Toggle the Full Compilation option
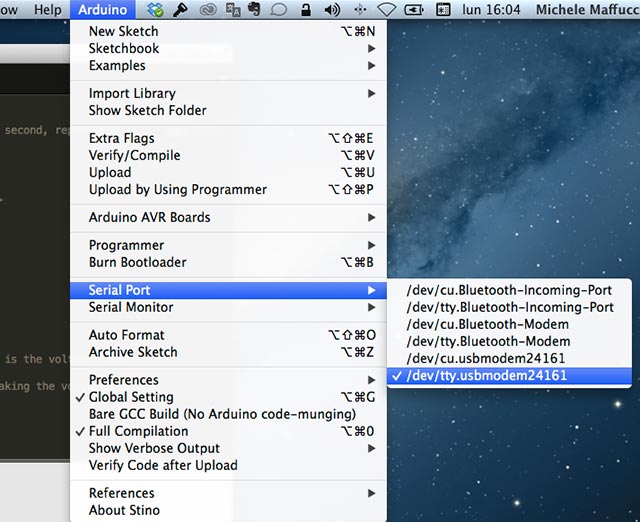This screenshot has width=640, height=522. pos(138,431)
